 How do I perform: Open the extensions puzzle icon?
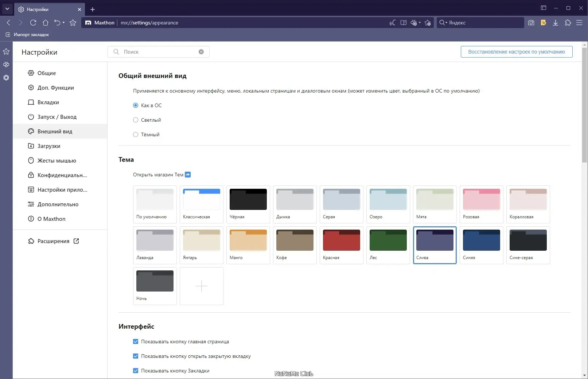pos(568,23)
